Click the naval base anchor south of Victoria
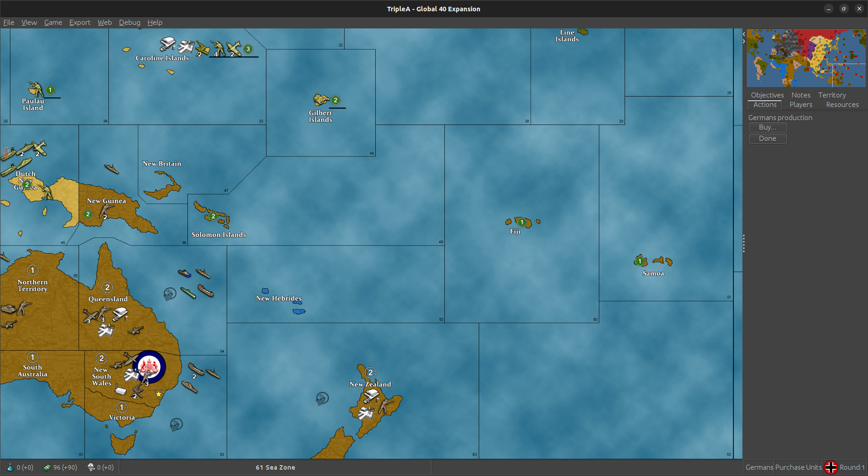Image resolution: width=868 pixels, height=476 pixels. coord(176,425)
